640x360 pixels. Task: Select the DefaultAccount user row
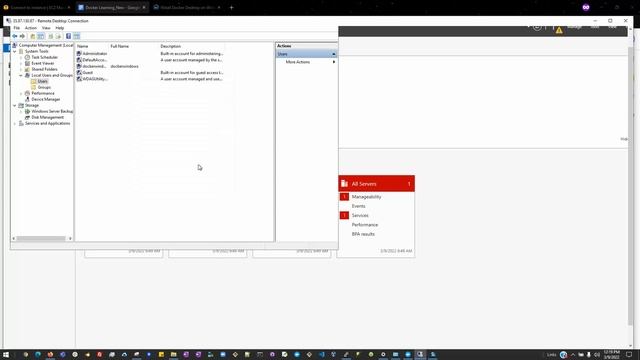tap(149, 60)
